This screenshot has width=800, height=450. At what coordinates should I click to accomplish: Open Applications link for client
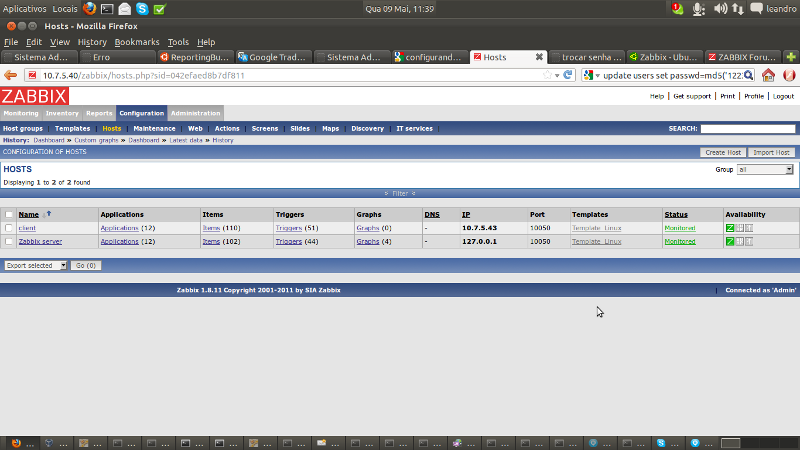[x=119, y=228]
